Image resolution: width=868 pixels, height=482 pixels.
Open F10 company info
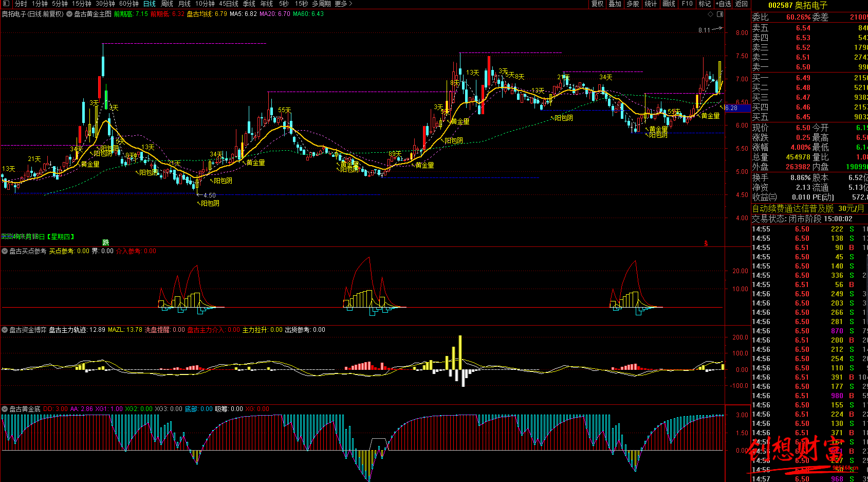(687, 4)
